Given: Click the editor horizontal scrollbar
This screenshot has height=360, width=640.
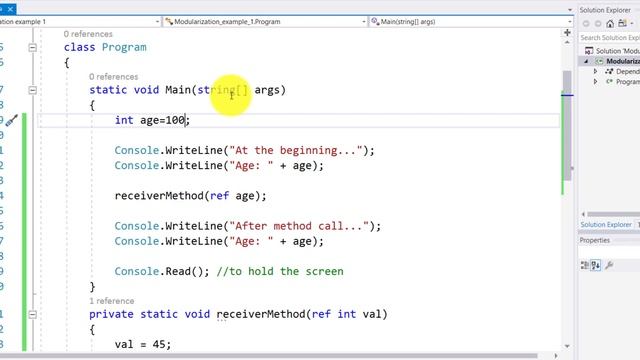Looking at the screenshot, I should [x=269, y=356].
